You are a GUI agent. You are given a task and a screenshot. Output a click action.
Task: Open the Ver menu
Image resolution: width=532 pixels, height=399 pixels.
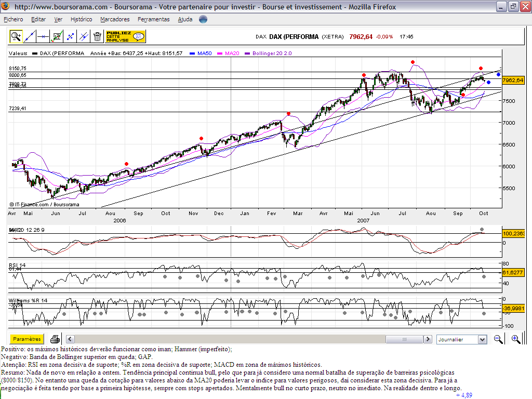click(x=58, y=19)
